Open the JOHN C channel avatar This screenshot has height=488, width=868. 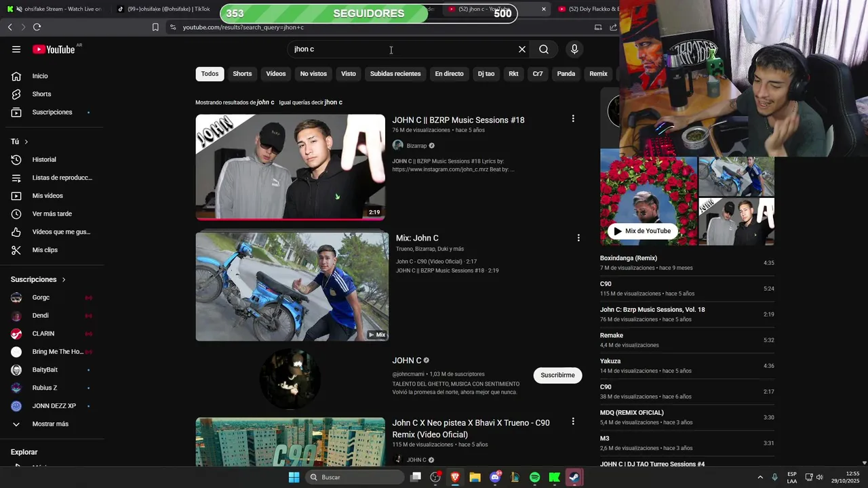coord(290,378)
